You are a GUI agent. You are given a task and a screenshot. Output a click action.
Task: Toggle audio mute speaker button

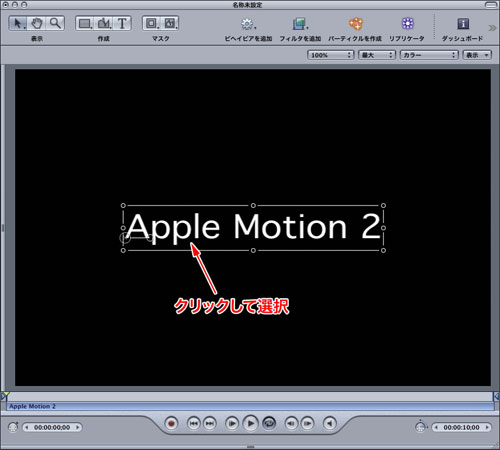pos(330,423)
